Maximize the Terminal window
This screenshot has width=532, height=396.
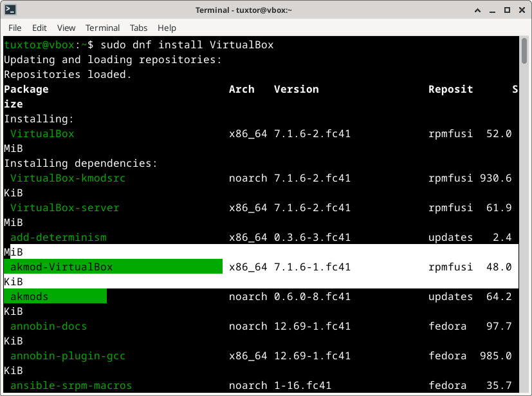(506, 10)
